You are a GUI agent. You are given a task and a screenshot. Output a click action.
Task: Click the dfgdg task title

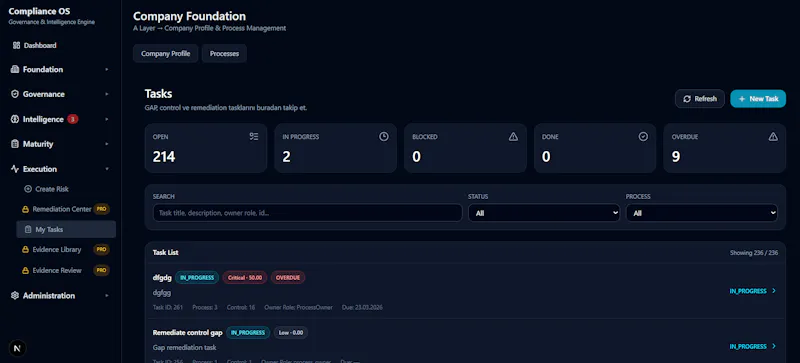click(161, 278)
